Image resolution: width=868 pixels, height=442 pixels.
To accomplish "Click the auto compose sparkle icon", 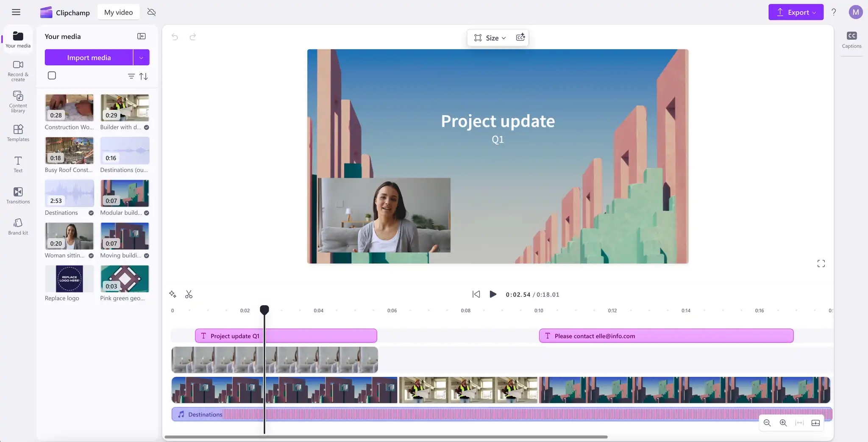I will [x=172, y=294].
